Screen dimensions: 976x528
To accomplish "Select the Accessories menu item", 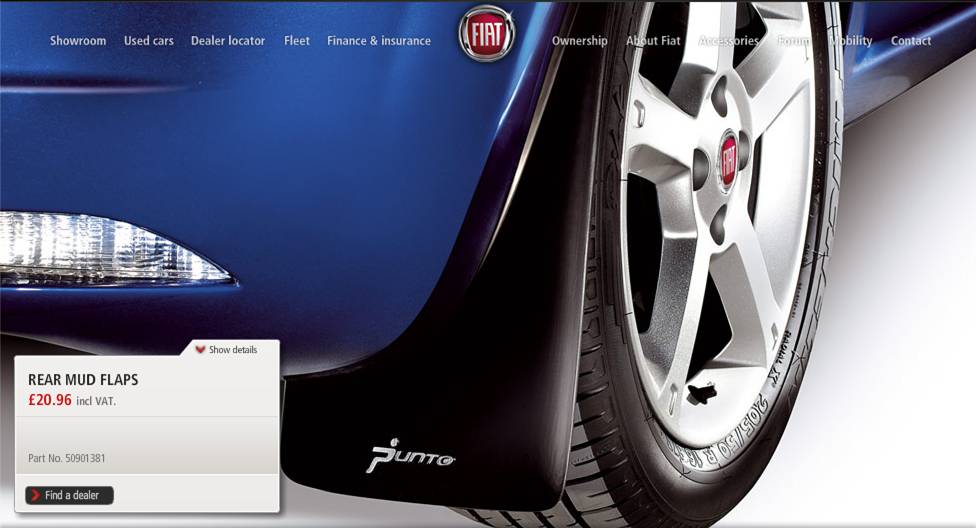I will (x=729, y=41).
